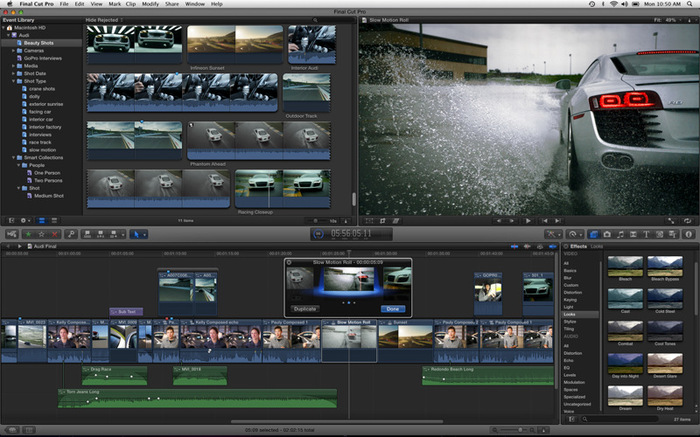This screenshot has height=437, width=700.
Task: Click the Duplicate button in audition window
Action: click(304, 308)
